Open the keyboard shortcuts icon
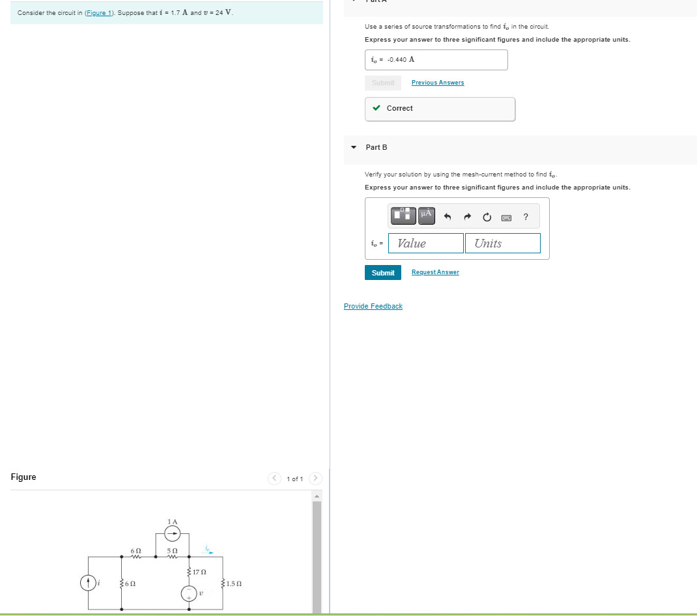The image size is (697, 616). 506,216
